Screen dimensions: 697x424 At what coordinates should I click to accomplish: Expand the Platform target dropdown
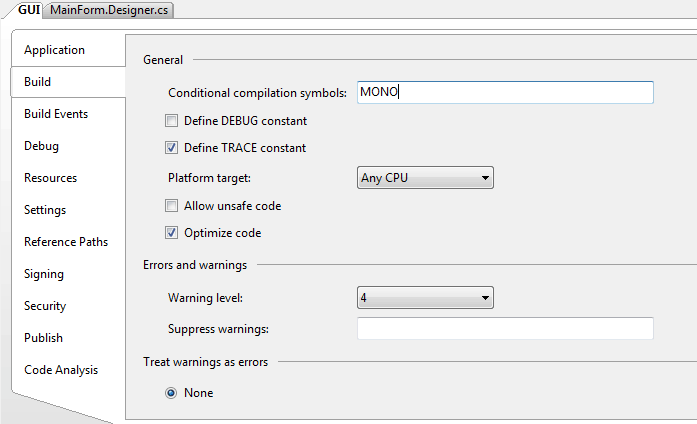(x=425, y=178)
